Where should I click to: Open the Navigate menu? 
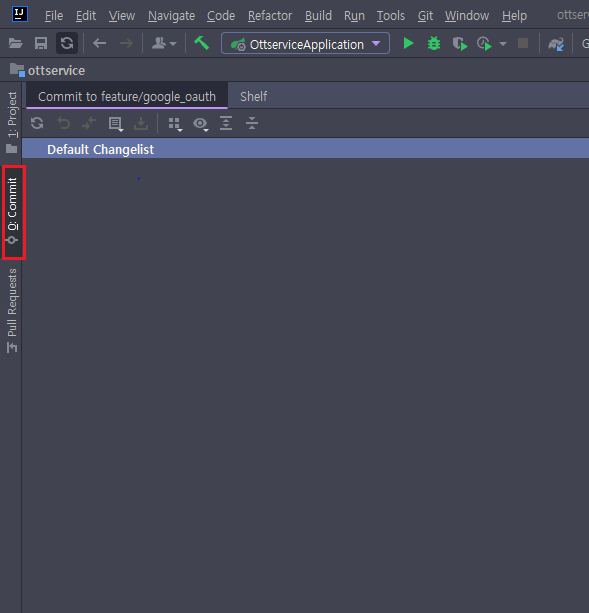(171, 16)
